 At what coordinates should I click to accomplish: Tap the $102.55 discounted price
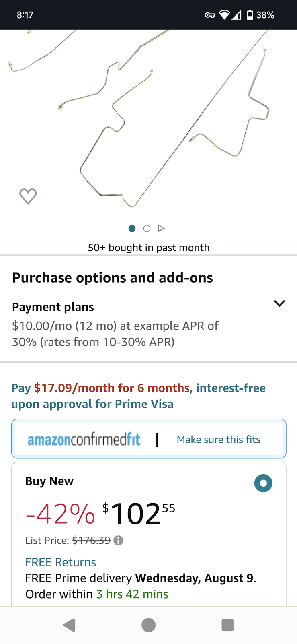(x=139, y=514)
